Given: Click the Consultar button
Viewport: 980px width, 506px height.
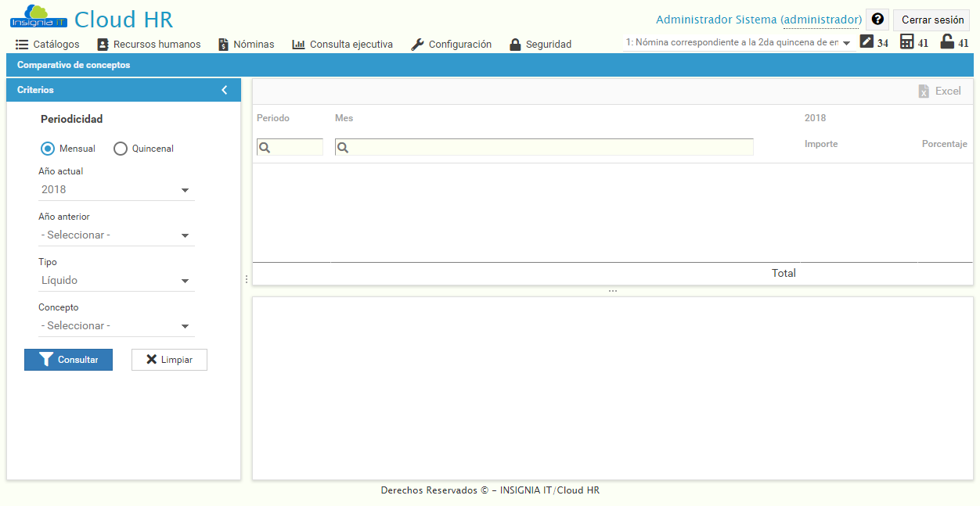Looking at the screenshot, I should click(68, 359).
